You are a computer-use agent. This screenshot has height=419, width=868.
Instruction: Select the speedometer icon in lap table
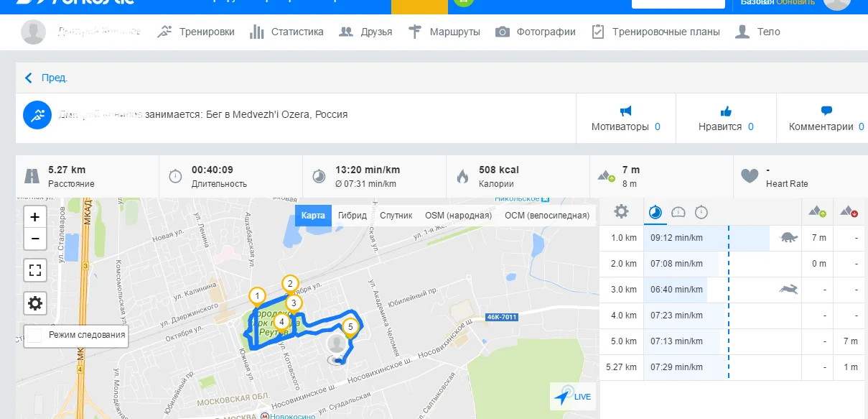click(x=678, y=212)
